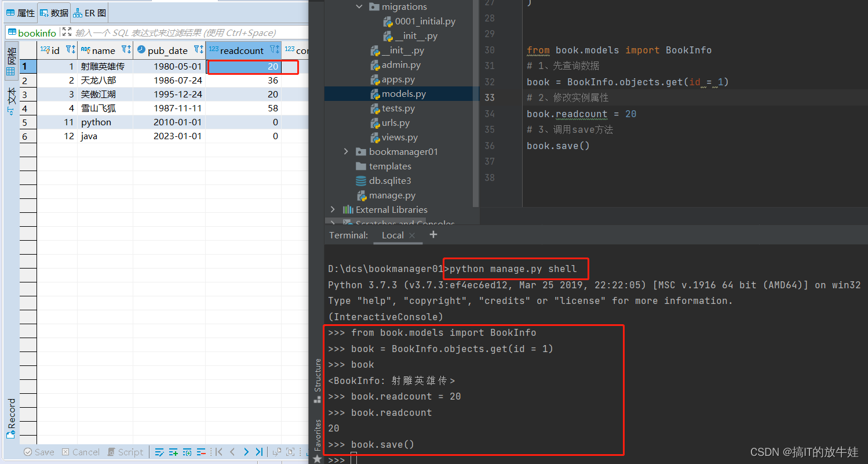Viewport: 868px width, 464px height.
Task: Open apps.py in project tree
Action: 393,79
